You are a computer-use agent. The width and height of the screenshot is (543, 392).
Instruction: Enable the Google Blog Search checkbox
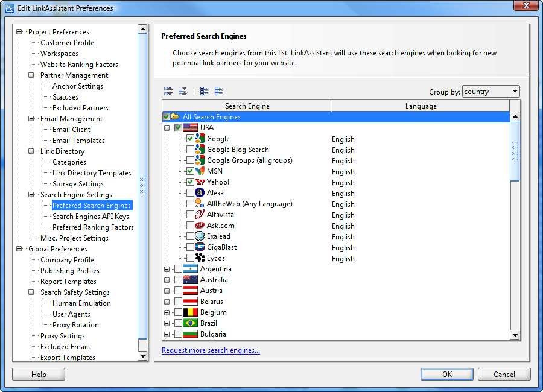point(190,149)
